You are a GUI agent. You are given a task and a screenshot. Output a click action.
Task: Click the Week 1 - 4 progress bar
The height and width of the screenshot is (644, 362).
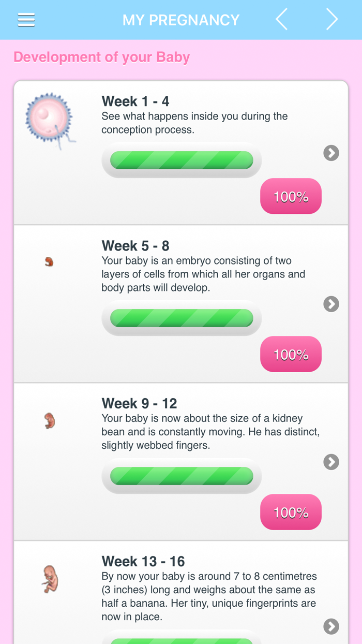click(x=182, y=160)
